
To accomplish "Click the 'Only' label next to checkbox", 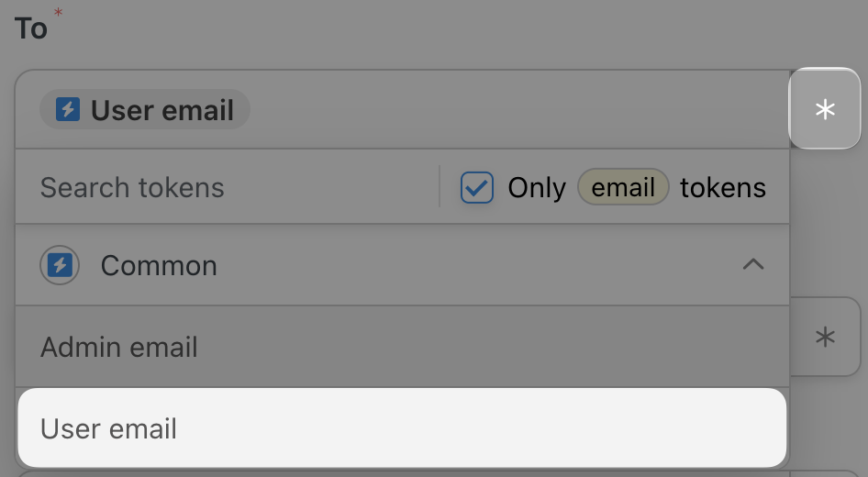I will coord(537,188).
